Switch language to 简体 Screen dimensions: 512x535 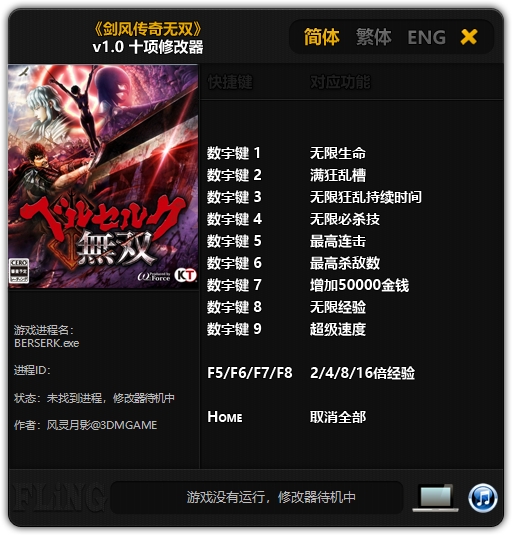(321, 37)
